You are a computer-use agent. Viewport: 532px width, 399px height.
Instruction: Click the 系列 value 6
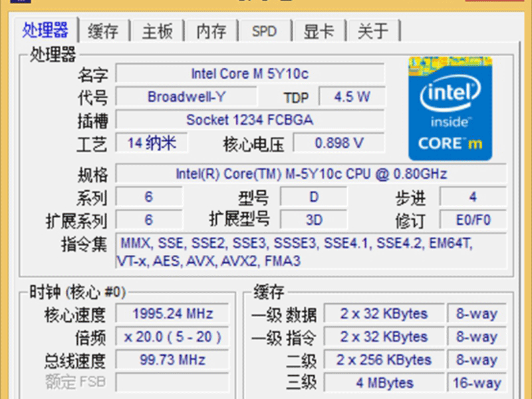[149, 197]
